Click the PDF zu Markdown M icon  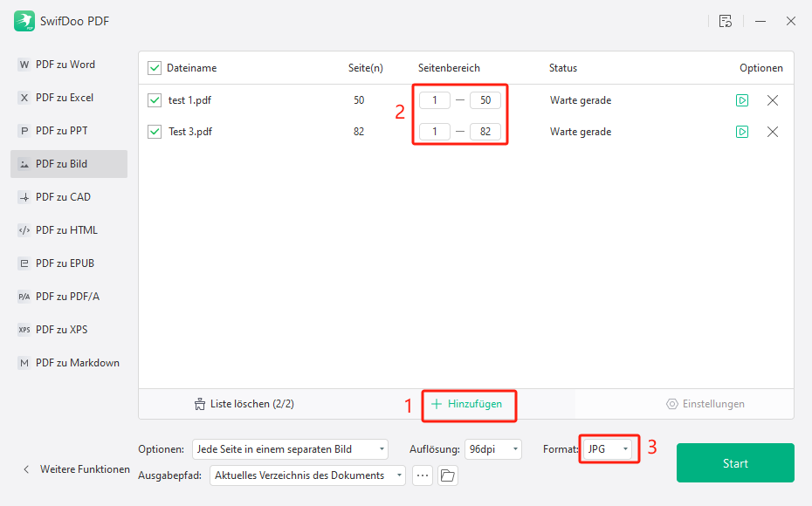click(24, 363)
